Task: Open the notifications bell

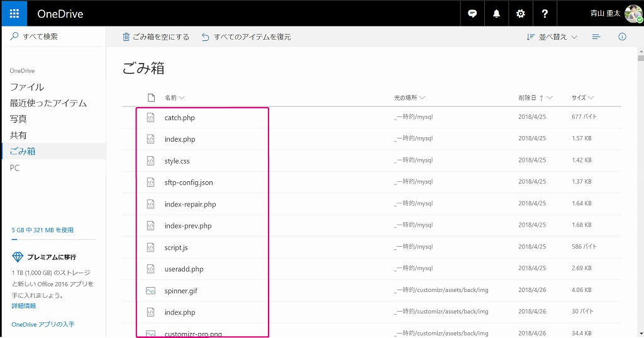Action: [497, 14]
